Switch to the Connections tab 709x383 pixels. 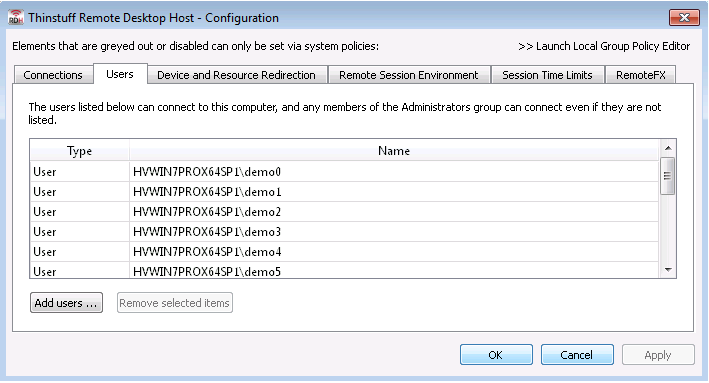53,75
